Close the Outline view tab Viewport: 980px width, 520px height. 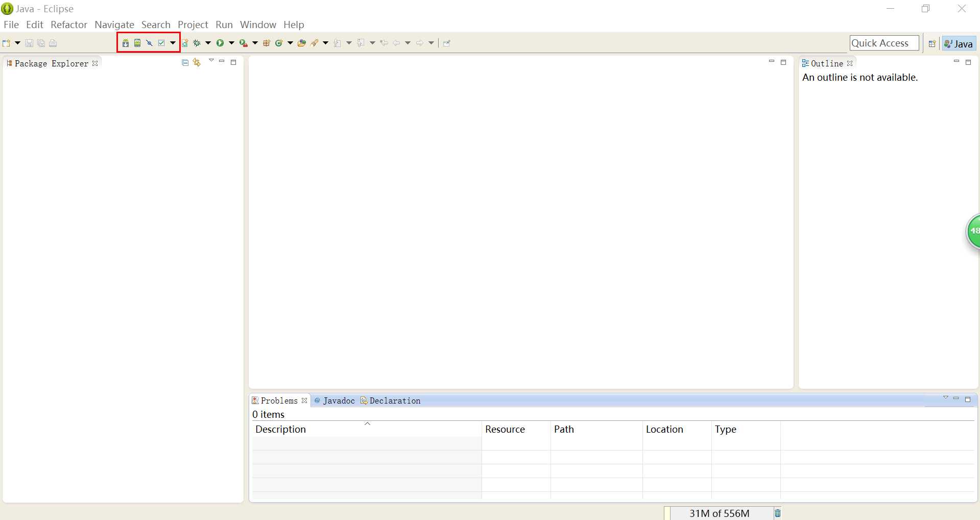coord(850,63)
